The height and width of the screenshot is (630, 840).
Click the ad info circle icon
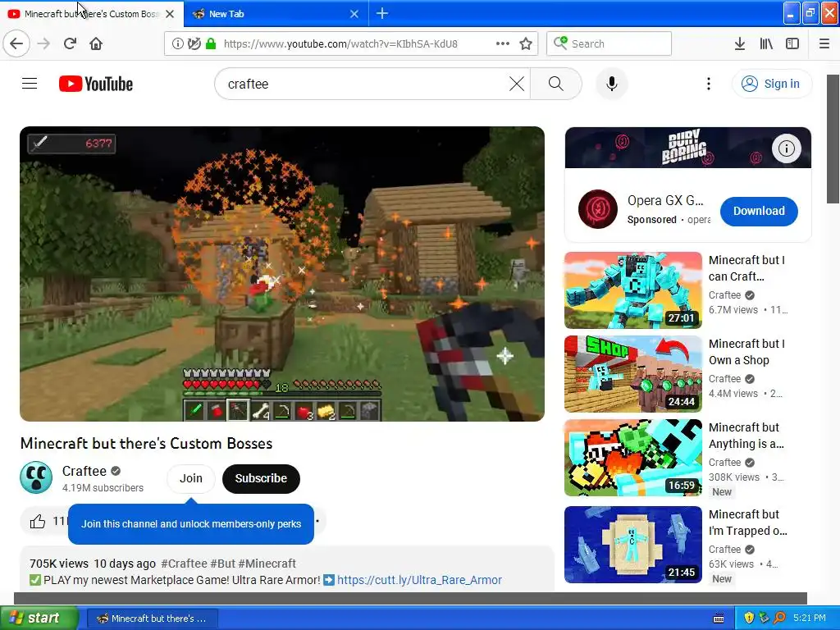click(786, 148)
